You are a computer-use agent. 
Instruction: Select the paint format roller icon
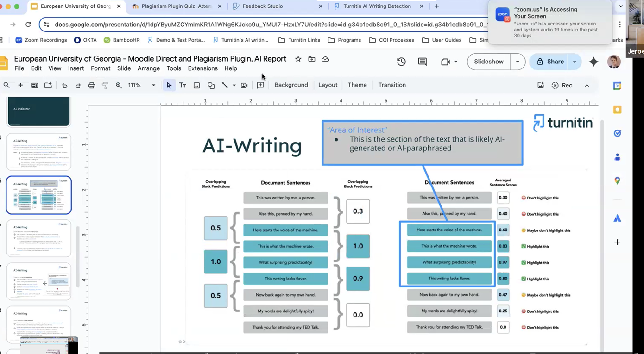105,85
